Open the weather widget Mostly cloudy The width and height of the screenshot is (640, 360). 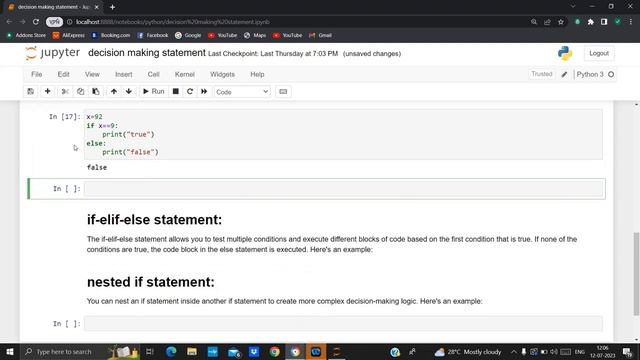click(x=468, y=351)
